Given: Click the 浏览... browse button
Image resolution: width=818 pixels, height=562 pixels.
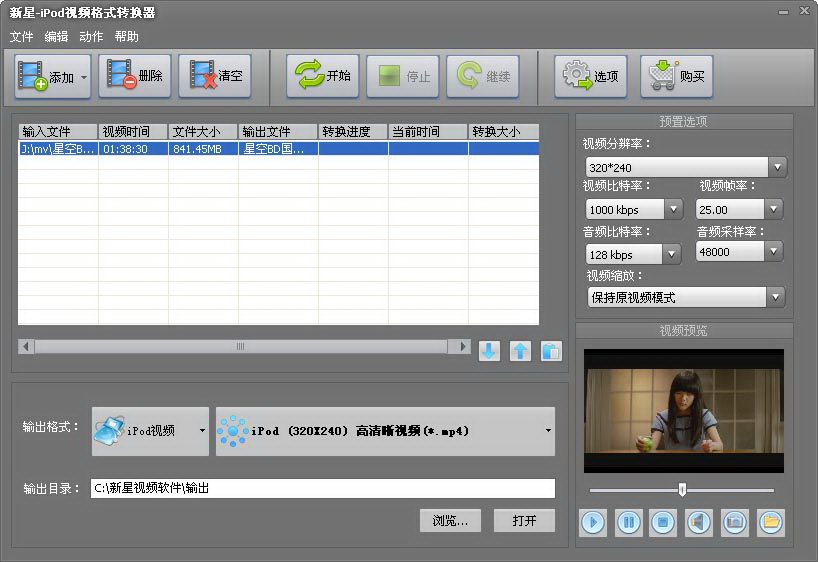Looking at the screenshot, I should pos(450,520).
